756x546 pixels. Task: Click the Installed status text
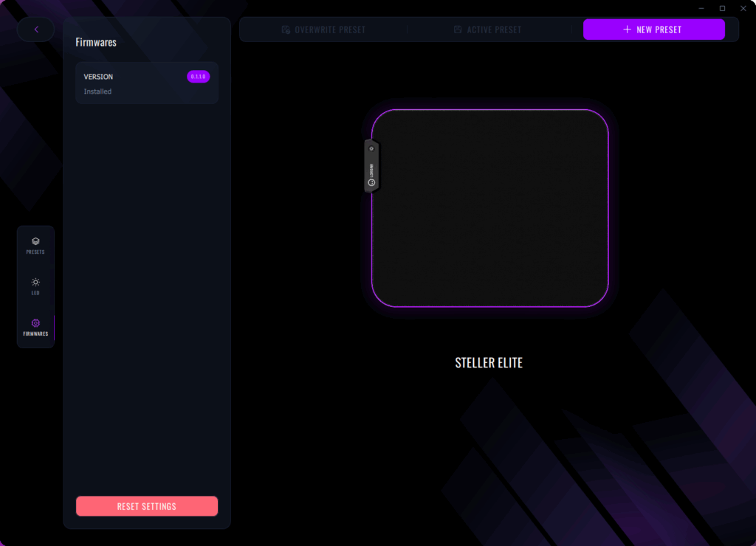[97, 91]
